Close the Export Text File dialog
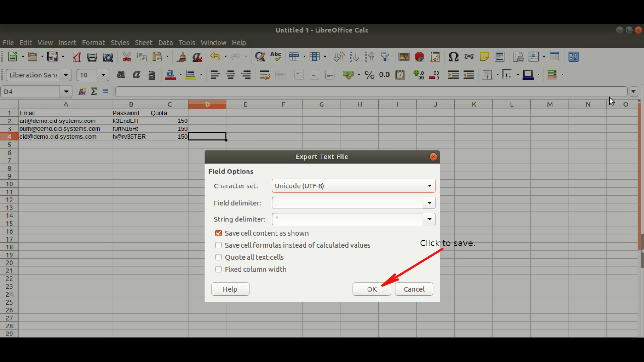 pyautogui.click(x=433, y=157)
